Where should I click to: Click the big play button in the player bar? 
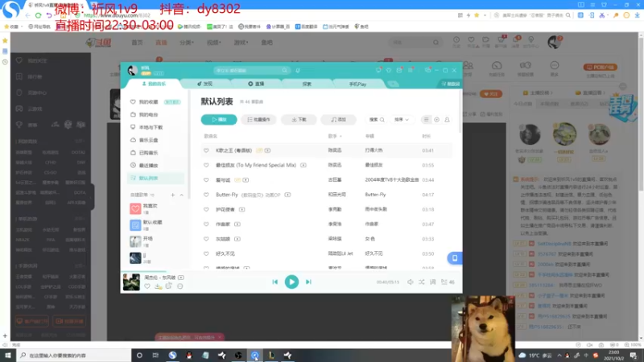[x=291, y=282]
